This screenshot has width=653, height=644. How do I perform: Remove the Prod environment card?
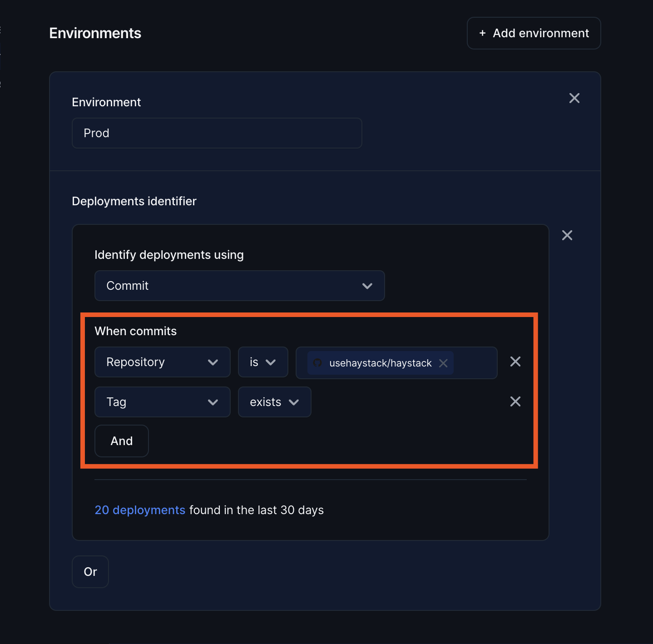coord(574,98)
